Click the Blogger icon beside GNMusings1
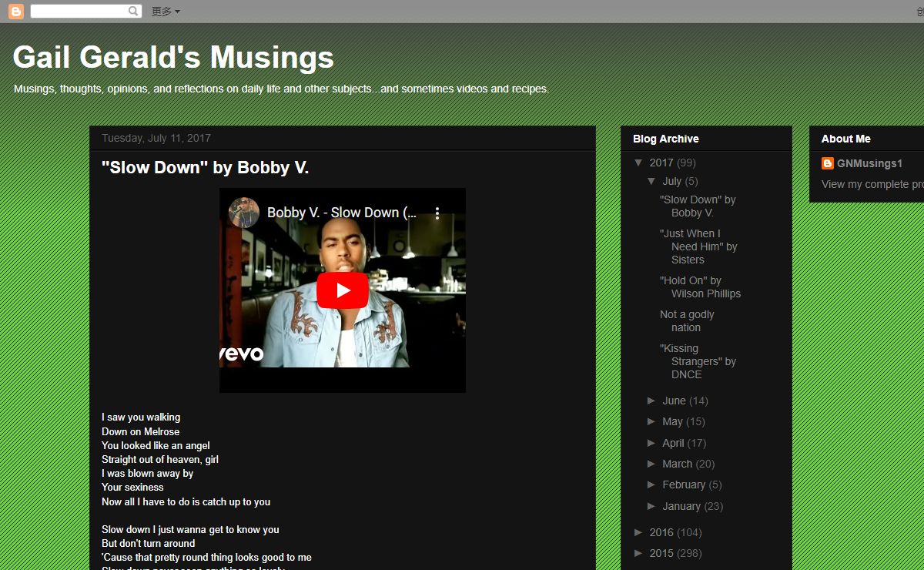 [828, 163]
